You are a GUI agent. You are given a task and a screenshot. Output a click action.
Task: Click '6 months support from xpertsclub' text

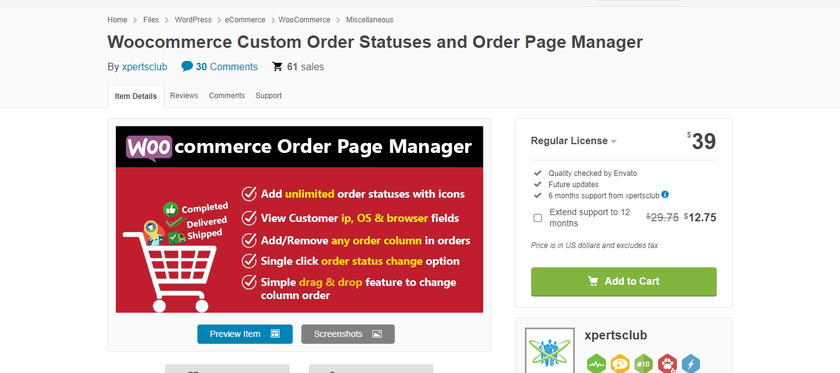pyautogui.click(x=604, y=196)
